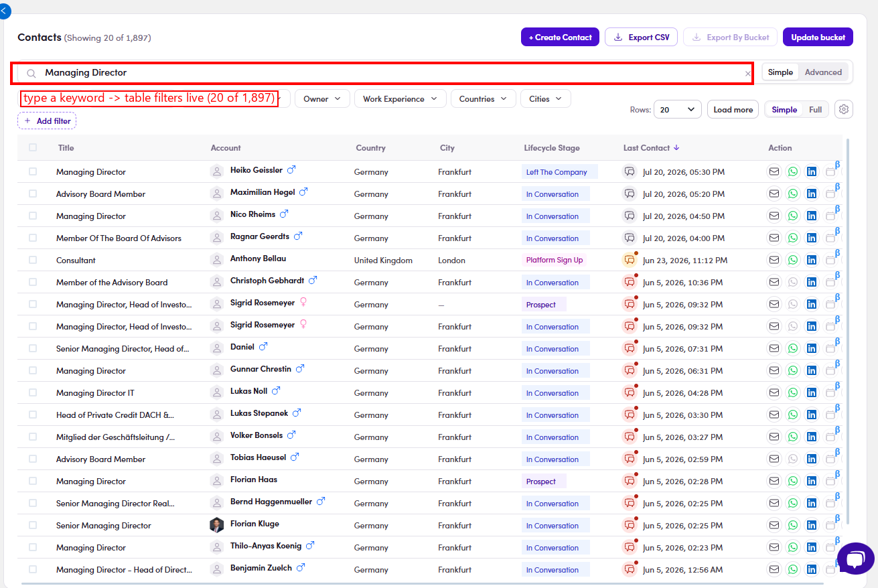Check the box for Benjamin Zuelch row
Viewport: 878px width, 588px height.
point(33,569)
